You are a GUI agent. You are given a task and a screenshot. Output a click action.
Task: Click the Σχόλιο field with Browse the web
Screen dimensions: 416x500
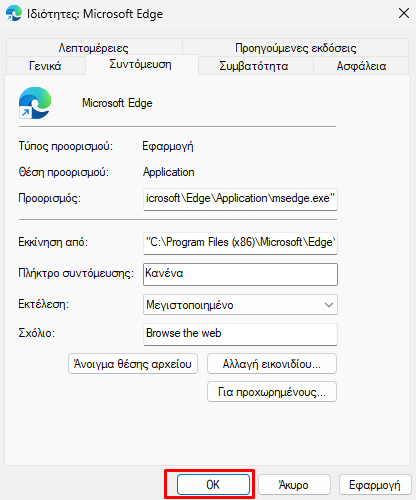tap(240, 334)
